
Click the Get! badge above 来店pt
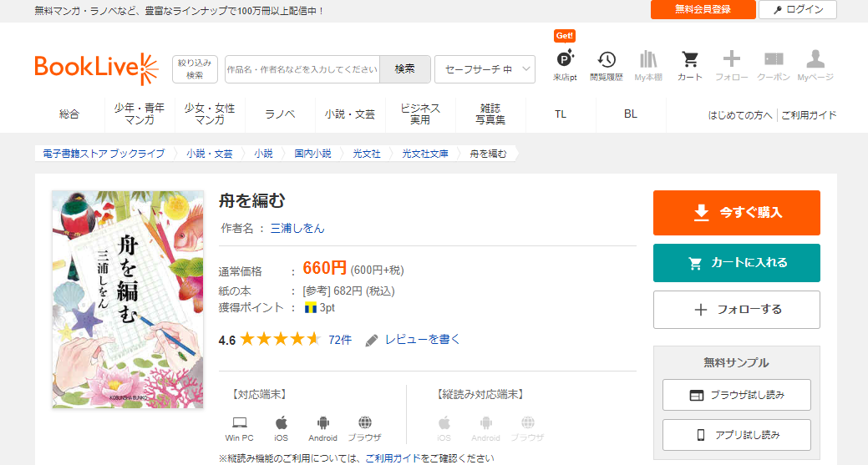(x=565, y=36)
